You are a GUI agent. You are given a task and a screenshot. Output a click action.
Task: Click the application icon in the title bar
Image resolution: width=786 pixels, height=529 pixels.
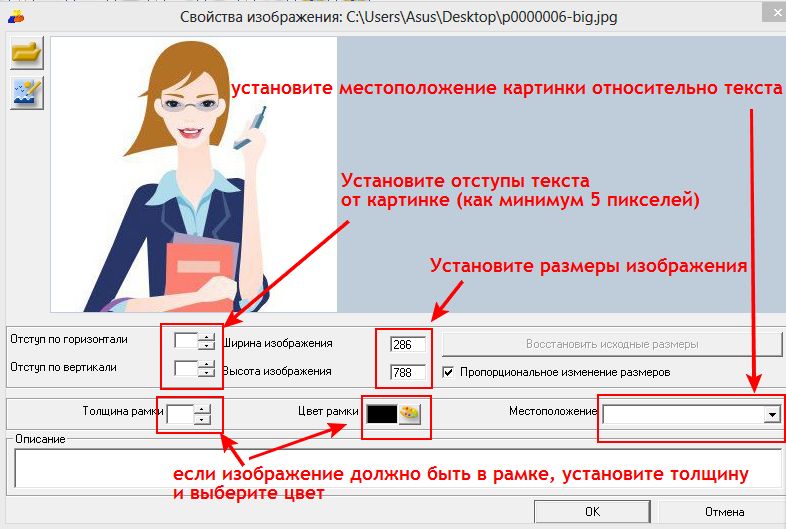point(15,16)
